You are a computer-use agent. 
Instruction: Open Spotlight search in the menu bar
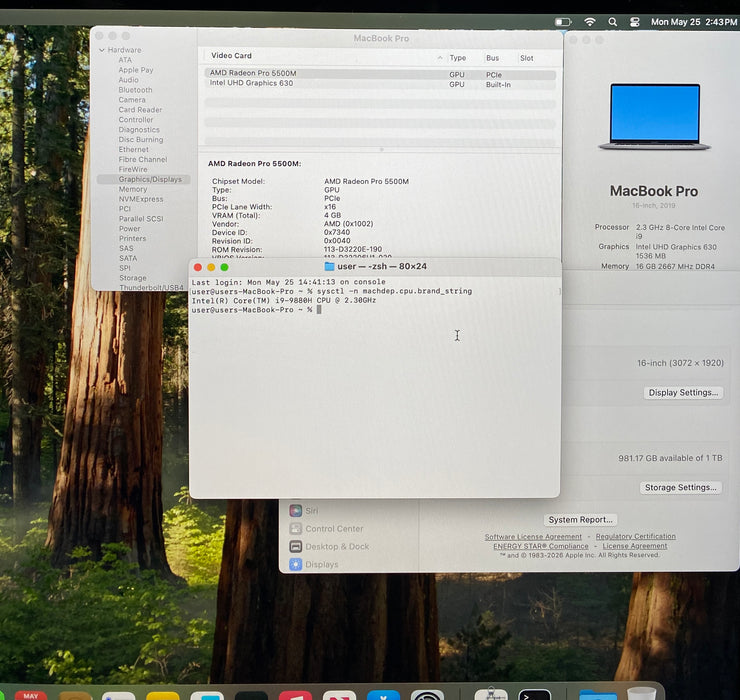612,22
